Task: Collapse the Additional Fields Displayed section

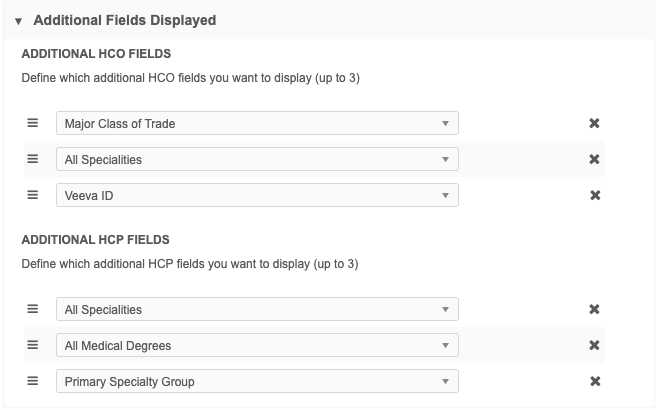Action: coord(18,20)
